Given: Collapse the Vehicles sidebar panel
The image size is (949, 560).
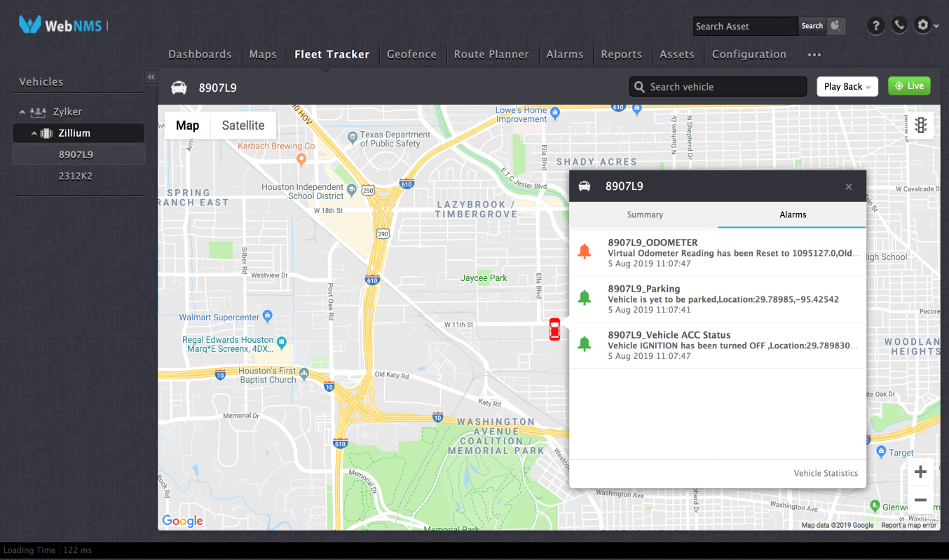Looking at the screenshot, I should (151, 76).
